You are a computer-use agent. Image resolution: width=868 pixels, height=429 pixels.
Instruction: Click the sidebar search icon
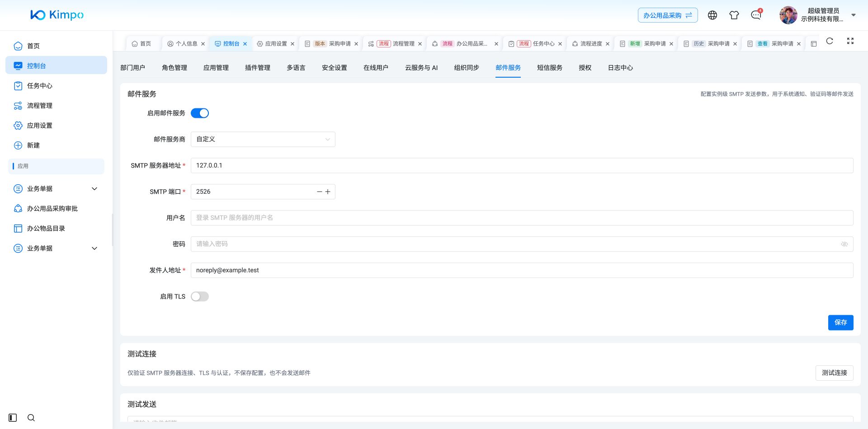(31, 418)
